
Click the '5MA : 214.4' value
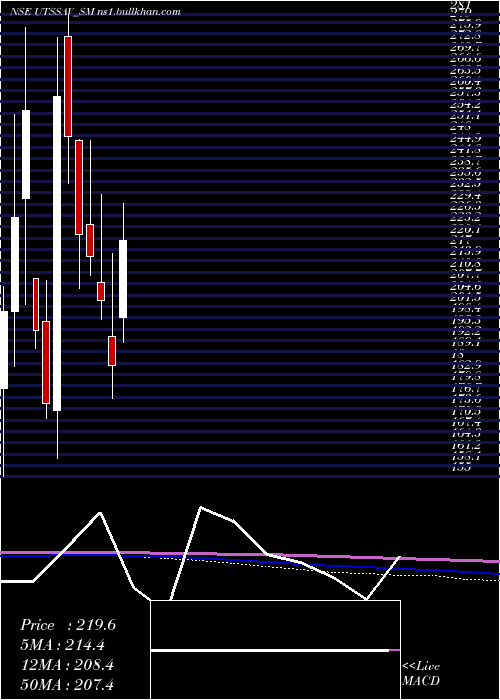pyautogui.click(x=64, y=645)
